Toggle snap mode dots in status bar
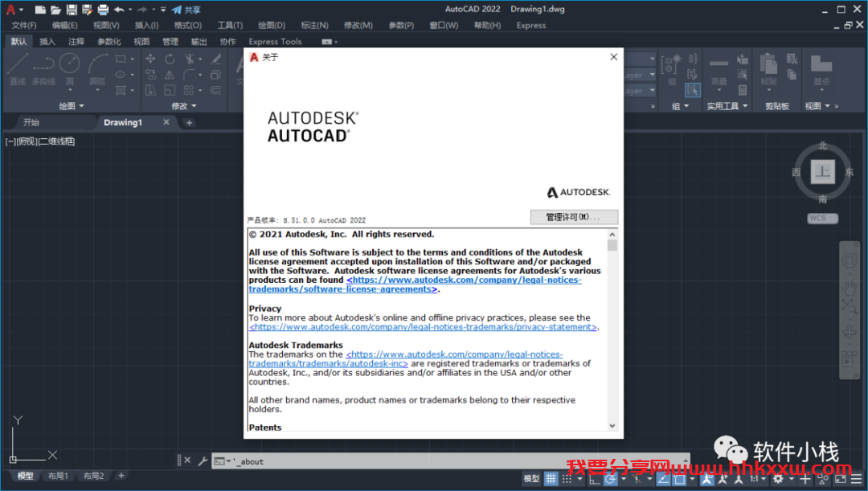 click(x=567, y=479)
